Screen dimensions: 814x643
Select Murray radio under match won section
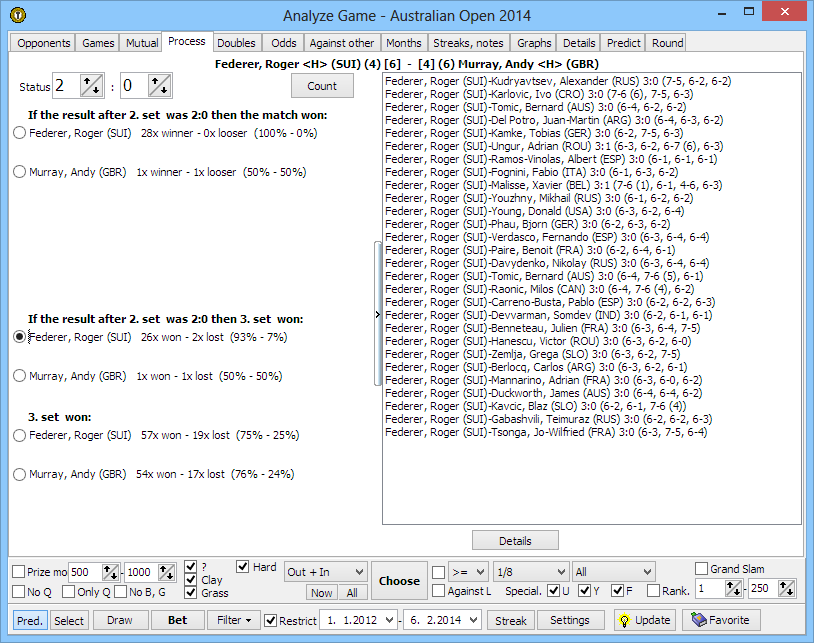19,172
